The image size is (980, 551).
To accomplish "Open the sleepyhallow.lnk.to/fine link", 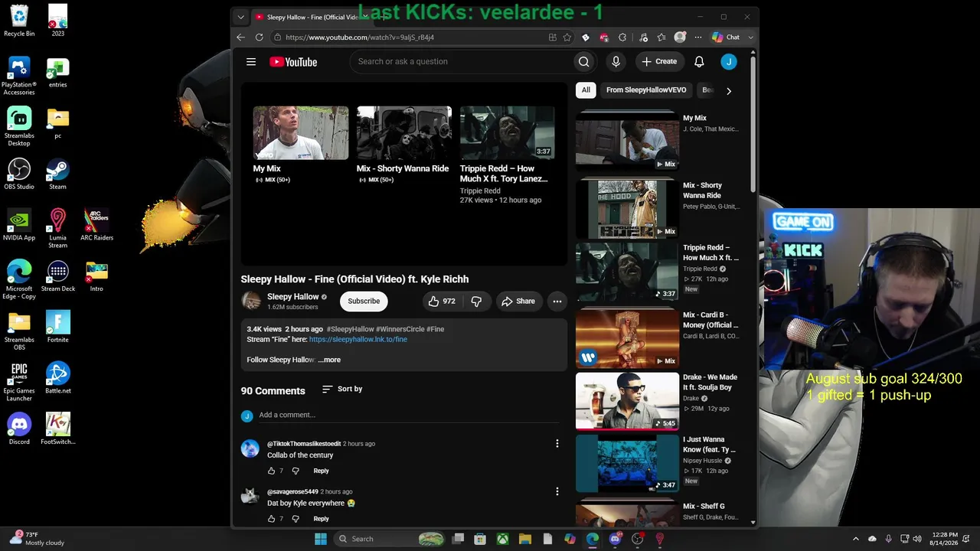I will click(358, 339).
